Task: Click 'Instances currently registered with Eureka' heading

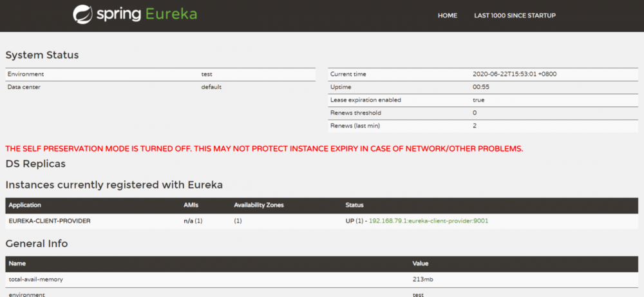Action: [114, 186]
